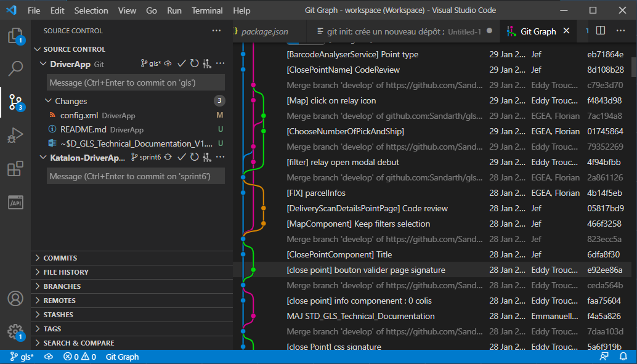The height and width of the screenshot is (364, 637).
Task: Open the Go menu
Action: (x=152, y=10)
